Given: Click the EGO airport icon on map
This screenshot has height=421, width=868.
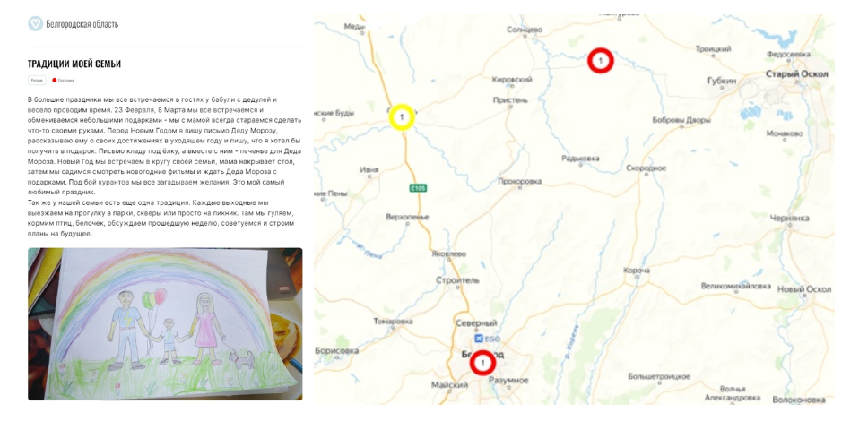Looking at the screenshot, I should (x=479, y=339).
